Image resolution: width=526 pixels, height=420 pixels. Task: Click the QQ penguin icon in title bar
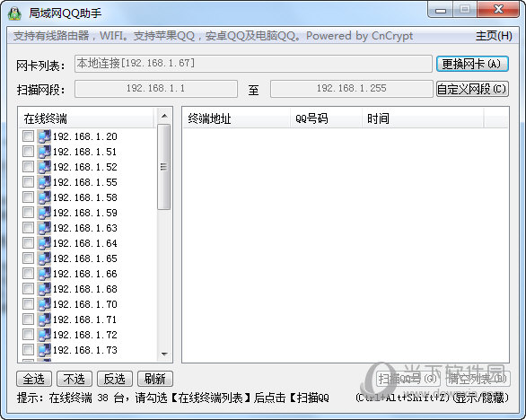click(x=14, y=13)
